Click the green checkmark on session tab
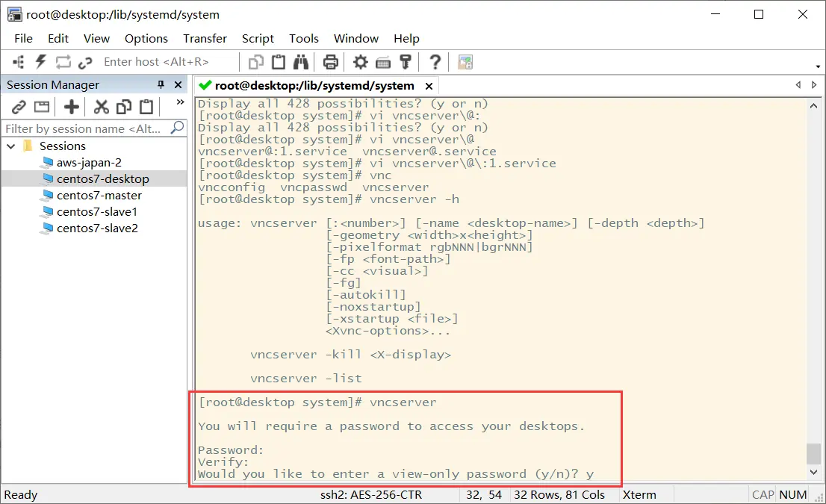This screenshot has height=504, width=826. point(205,85)
